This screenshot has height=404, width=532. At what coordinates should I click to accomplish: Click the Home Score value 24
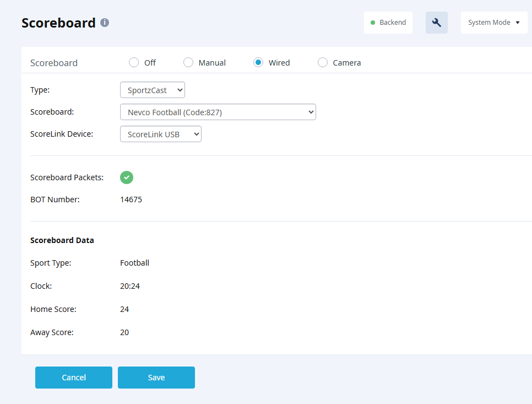pyautogui.click(x=124, y=309)
